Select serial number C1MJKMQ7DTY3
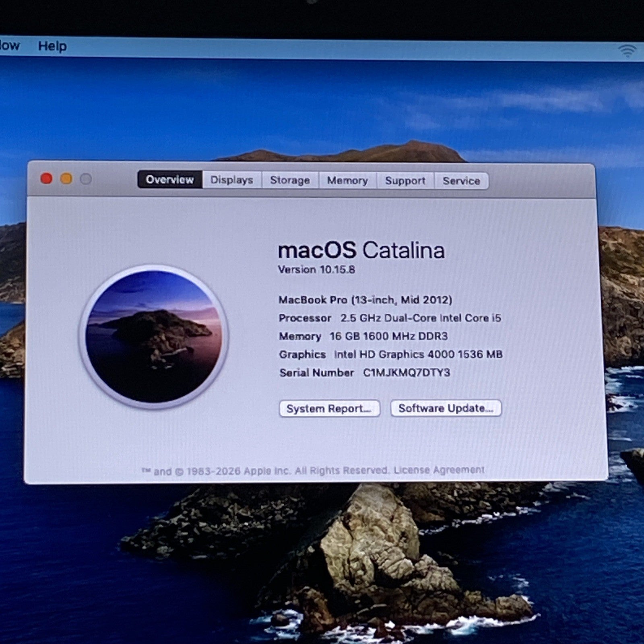This screenshot has height=644, width=644. 407,372
